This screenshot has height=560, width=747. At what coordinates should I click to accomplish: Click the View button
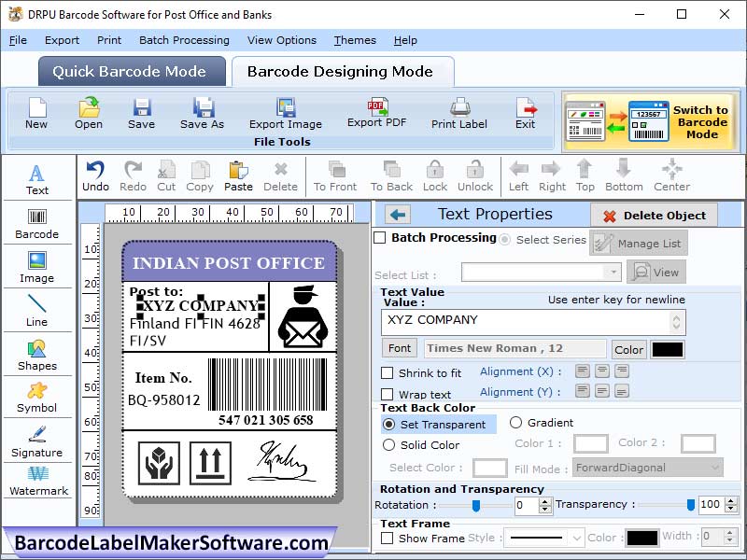click(x=656, y=273)
